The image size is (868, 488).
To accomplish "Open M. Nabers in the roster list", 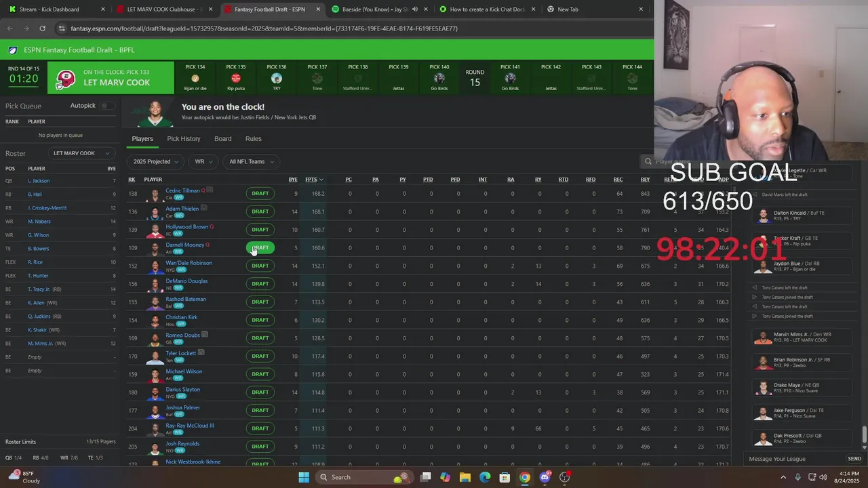I will (39, 222).
